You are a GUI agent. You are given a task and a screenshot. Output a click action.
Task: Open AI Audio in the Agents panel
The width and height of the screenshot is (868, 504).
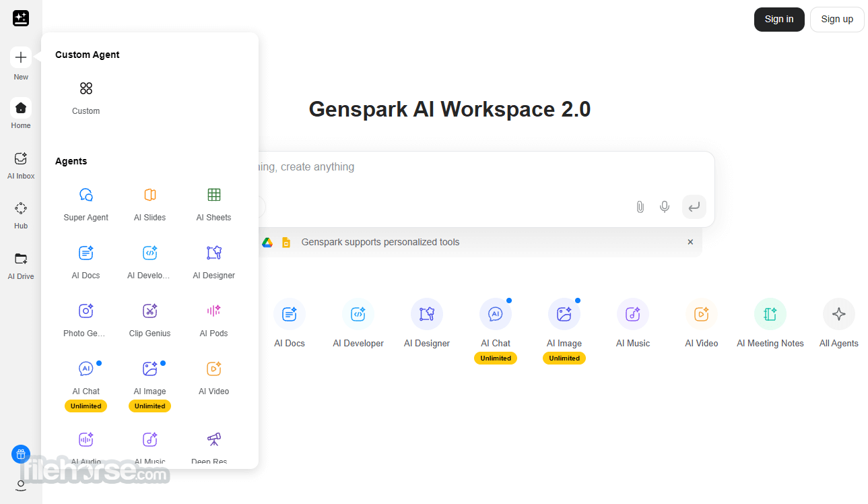(86, 440)
